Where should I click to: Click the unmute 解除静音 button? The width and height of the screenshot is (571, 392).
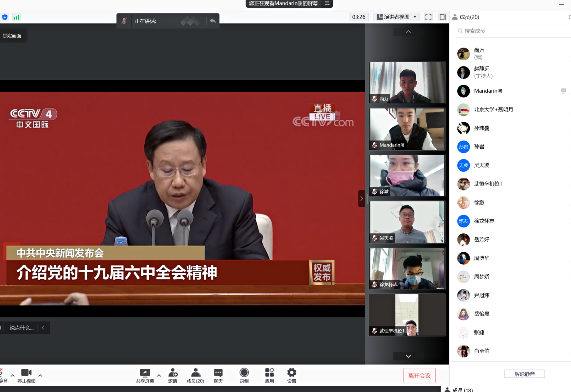524,374
